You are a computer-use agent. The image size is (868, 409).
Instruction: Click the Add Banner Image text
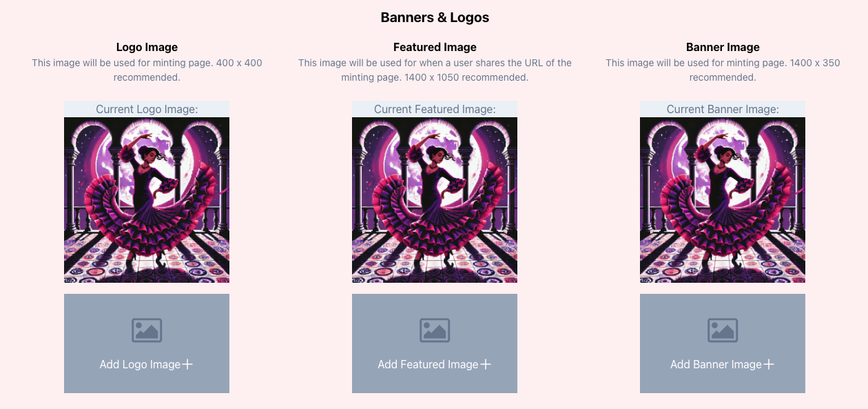pos(716,364)
